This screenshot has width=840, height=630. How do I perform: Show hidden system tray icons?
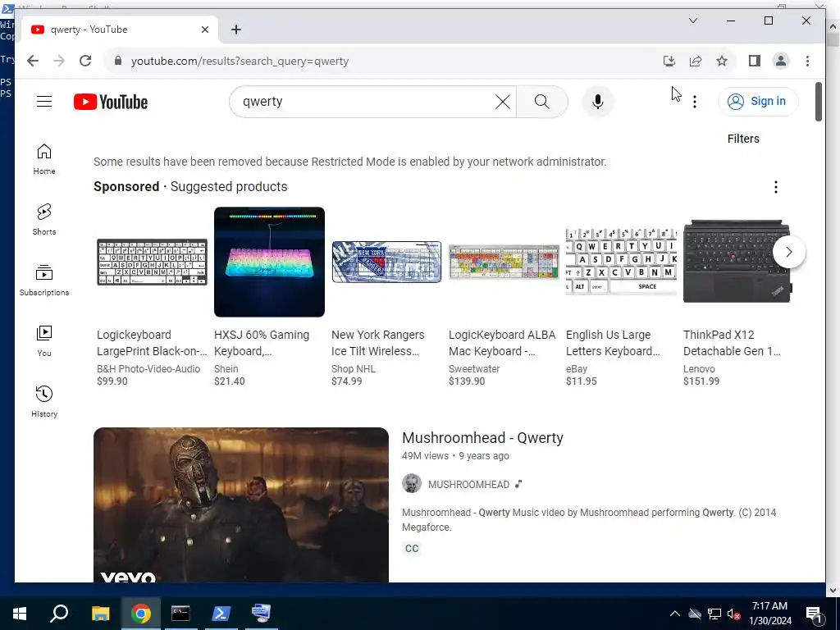(x=674, y=614)
